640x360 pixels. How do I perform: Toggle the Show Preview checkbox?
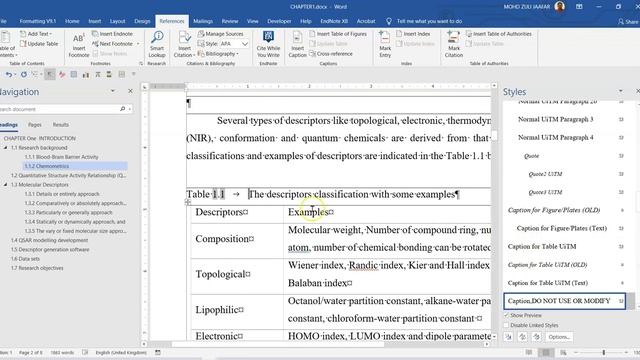[x=506, y=315]
